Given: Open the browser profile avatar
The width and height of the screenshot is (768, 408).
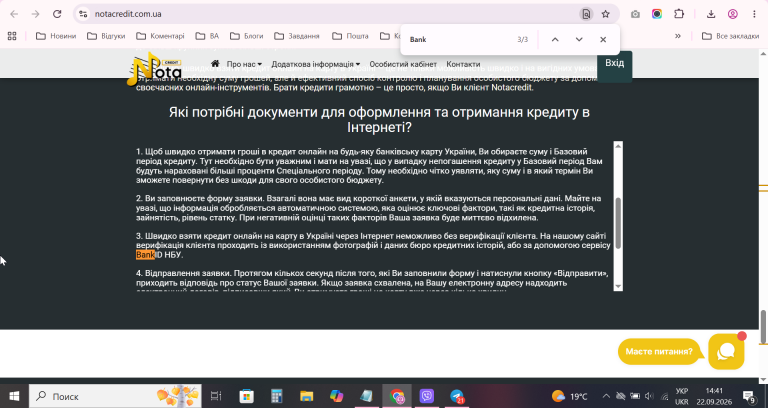Looking at the screenshot, I should (x=733, y=14).
